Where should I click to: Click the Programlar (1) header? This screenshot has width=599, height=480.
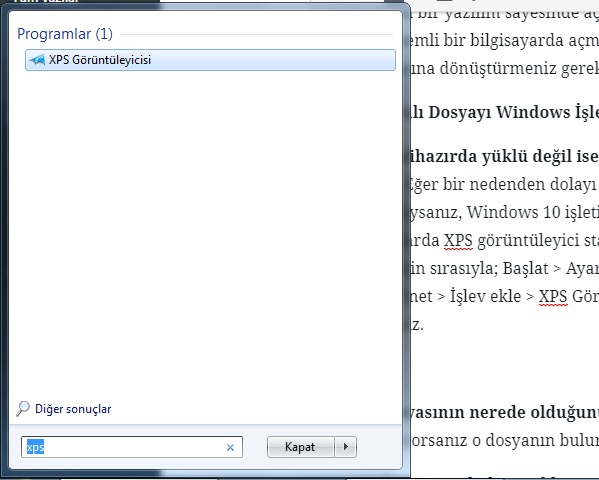pyautogui.click(x=65, y=34)
